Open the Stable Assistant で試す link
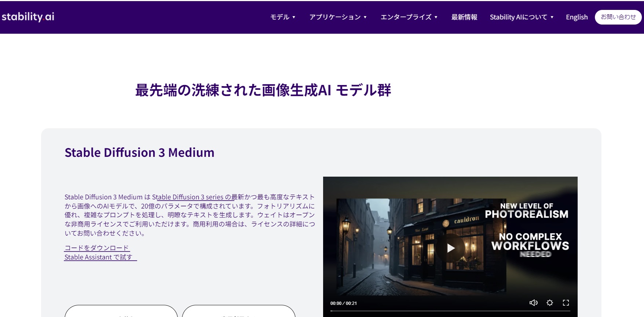The height and width of the screenshot is (317, 644). point(98,257)
